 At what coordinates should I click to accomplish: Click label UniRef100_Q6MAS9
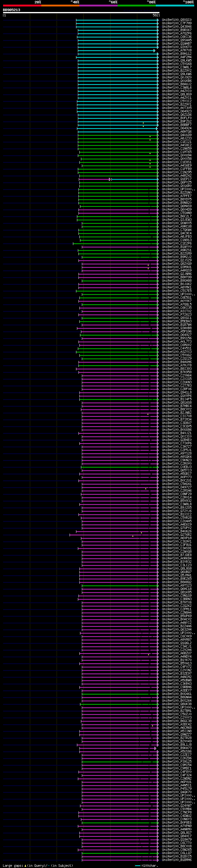pos(177,206)
